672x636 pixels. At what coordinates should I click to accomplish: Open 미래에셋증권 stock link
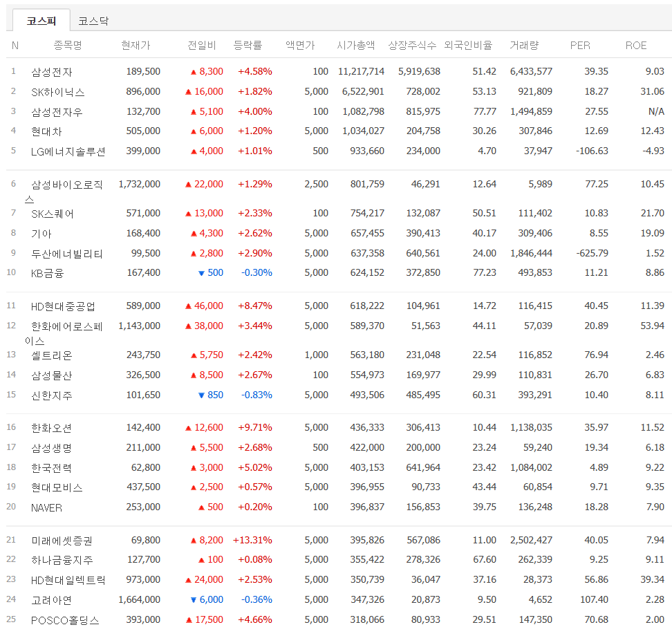point(62,541)
